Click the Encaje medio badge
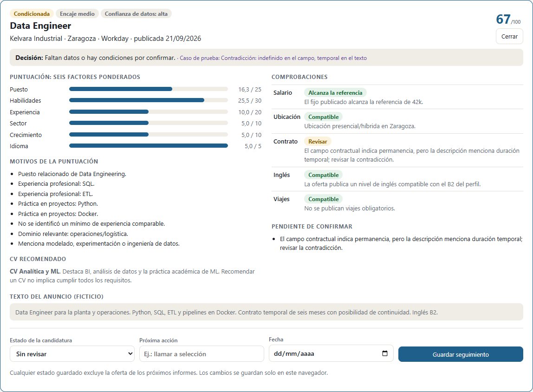 click(77, 13)
